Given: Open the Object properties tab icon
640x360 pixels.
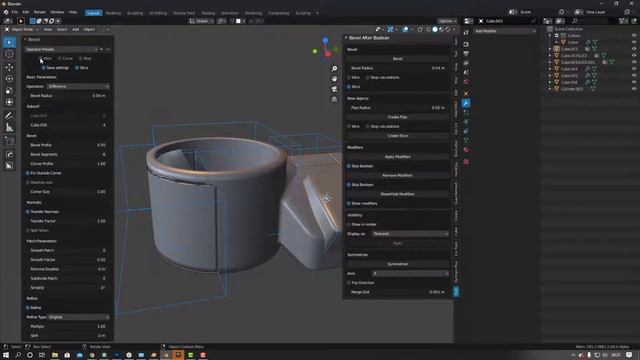Looking at the screenshot, I should tap(466, 93).
